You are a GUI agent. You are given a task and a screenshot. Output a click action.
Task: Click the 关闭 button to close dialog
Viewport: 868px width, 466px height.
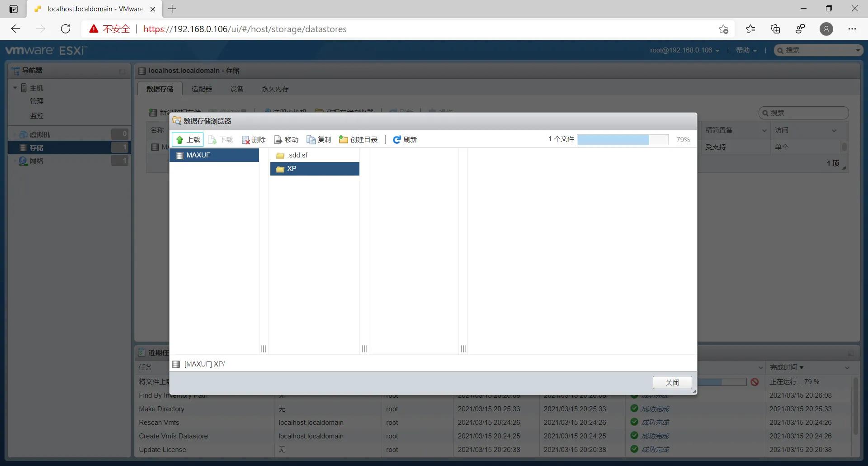[672, 382]
